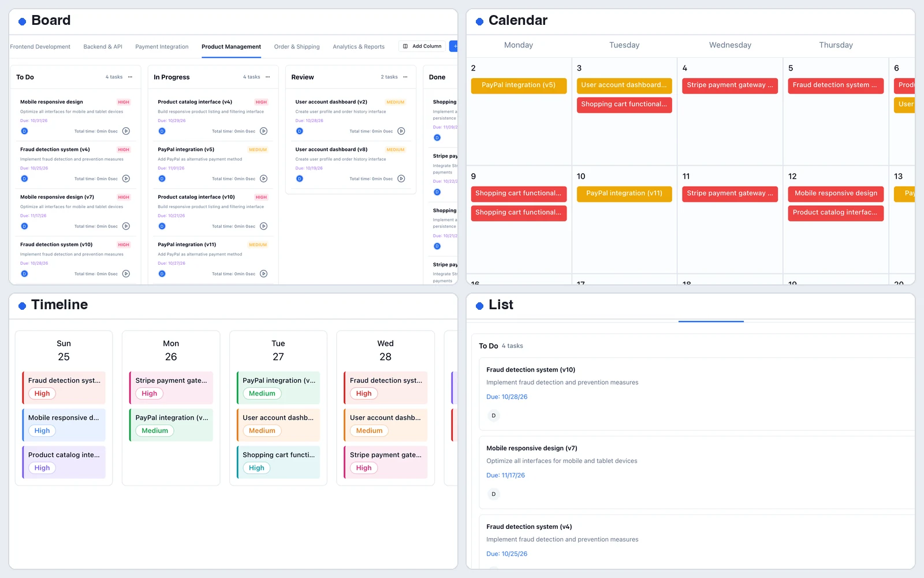Click the Add Column button
The height and width of the screenshot is (578, 924).
pyautogui.click(x=422, y=46)
